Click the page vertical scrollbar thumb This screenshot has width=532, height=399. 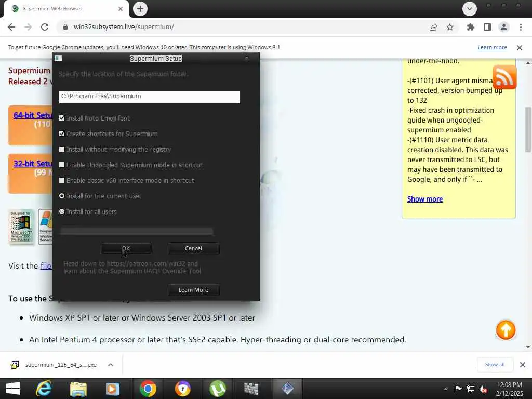pyautogui.click(x=528, y=129)
